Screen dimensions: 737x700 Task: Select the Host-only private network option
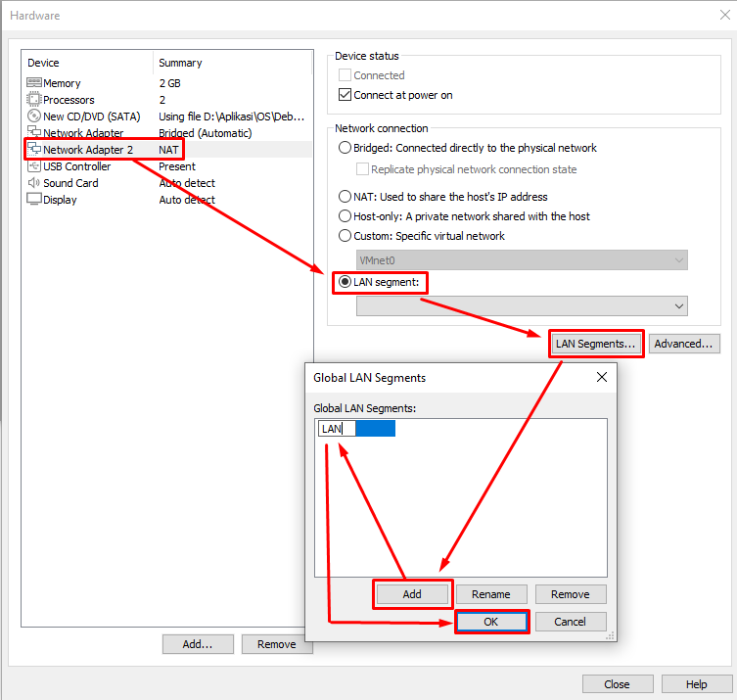[345, 216]
